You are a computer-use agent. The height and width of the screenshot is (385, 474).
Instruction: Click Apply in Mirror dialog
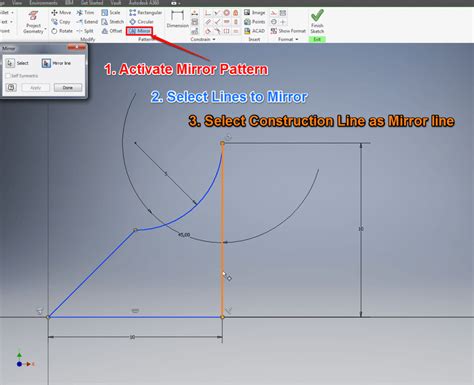[x=35, y=88]
